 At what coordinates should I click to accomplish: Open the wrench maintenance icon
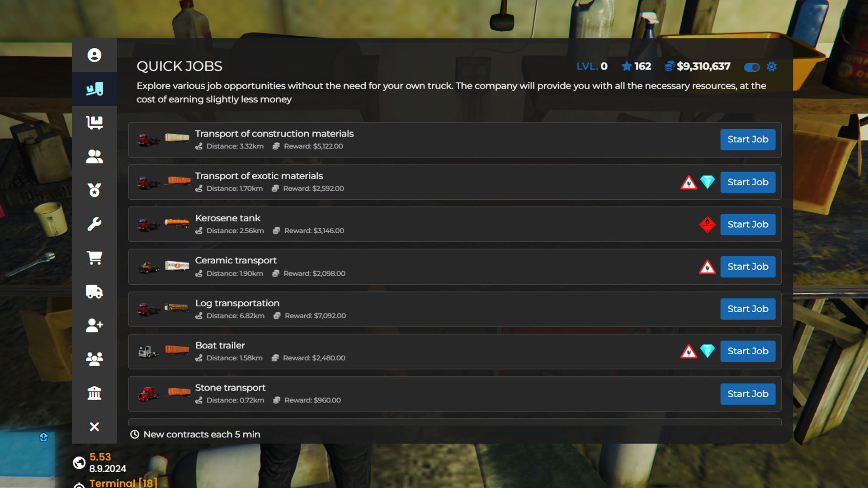click(x=94, y=224)
